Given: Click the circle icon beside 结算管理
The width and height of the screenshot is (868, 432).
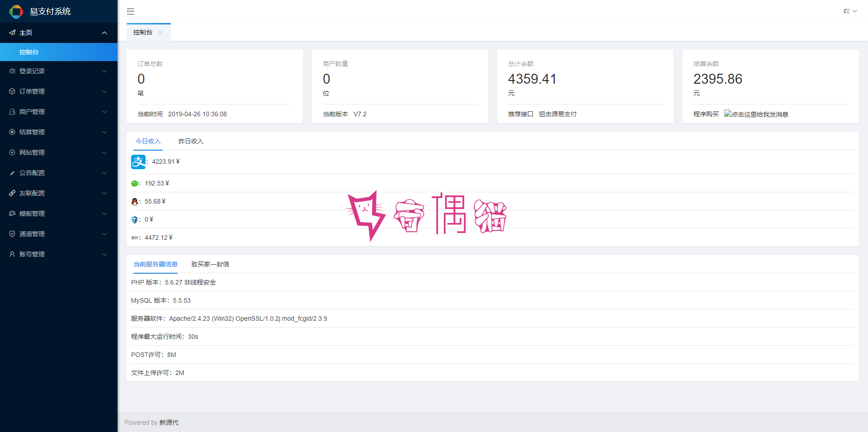Looking at the screenshot, I should click(12, 132).
